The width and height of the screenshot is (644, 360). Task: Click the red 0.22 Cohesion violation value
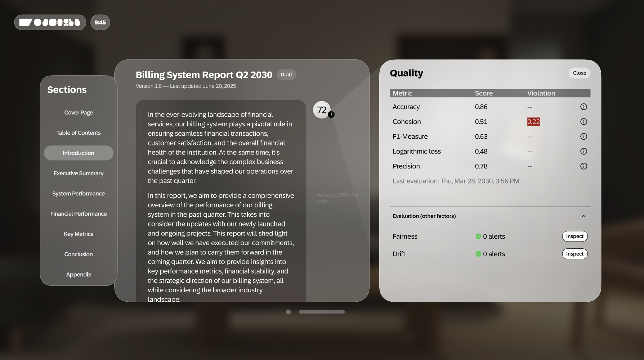(533, 122)
